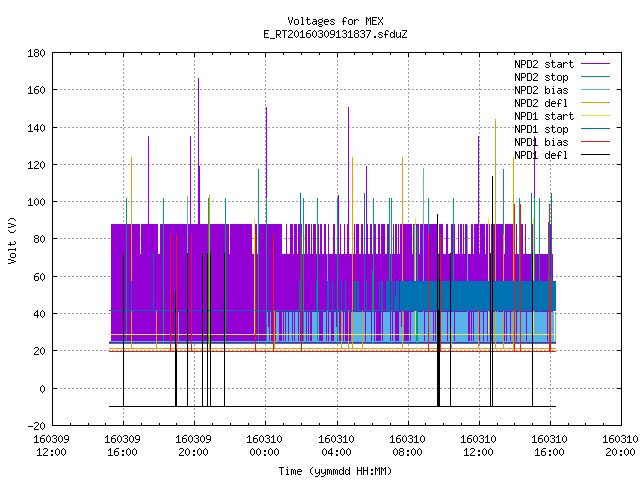Click the NPD2 start legend label
Screen dimensions: 640x480
click(x=544, y=64)
